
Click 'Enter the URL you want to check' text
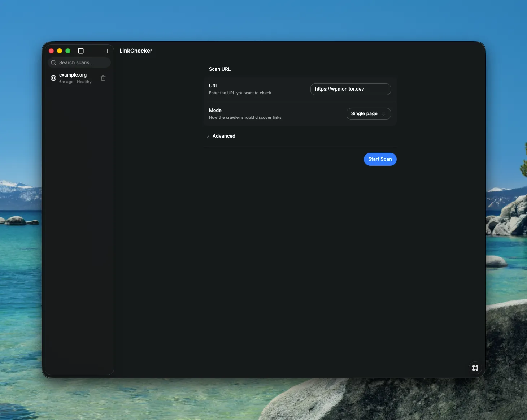coord(240,93)
